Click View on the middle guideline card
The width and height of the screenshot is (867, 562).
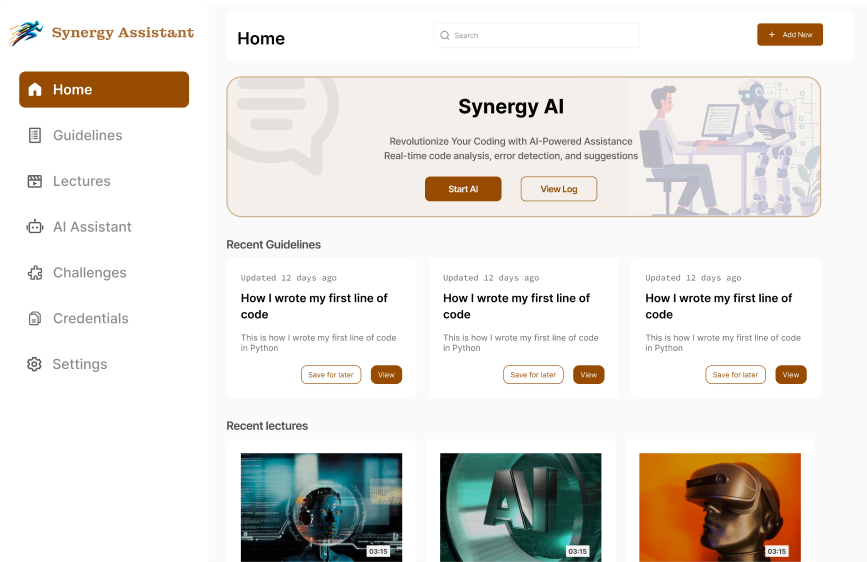pos(588,375)
